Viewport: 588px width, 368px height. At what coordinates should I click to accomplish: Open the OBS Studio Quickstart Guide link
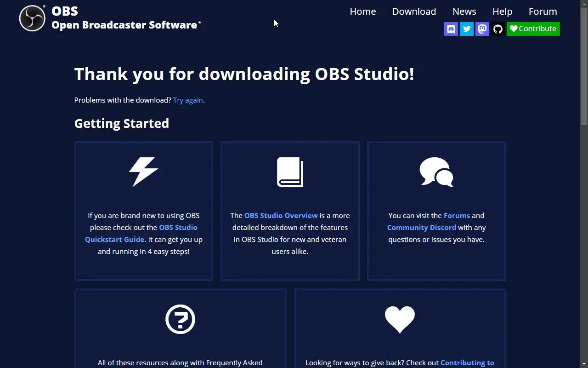[x=141, y=233]
